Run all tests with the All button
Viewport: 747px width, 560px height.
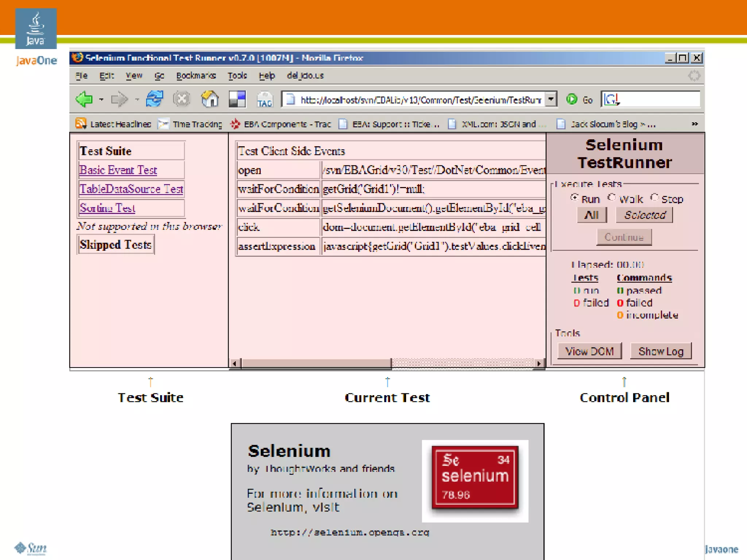click(x=592, y=215)
